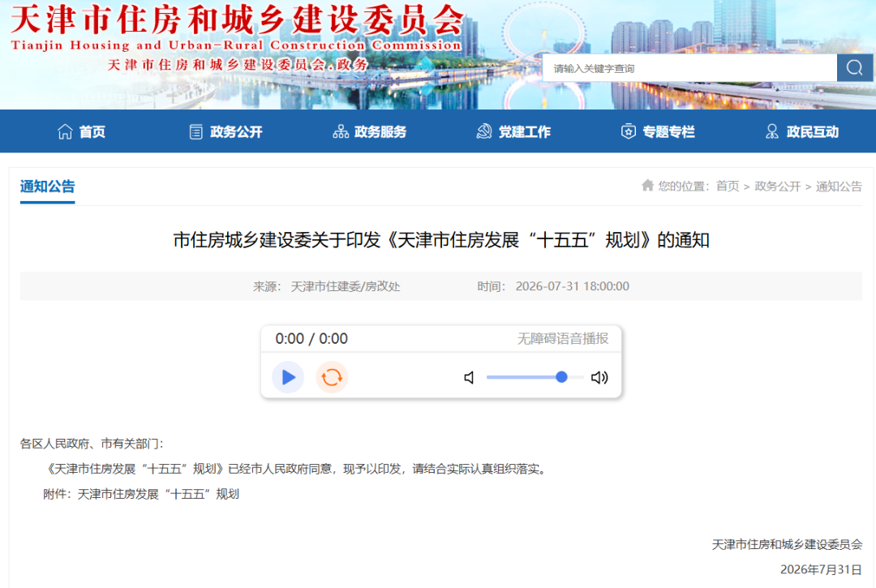Open 通知公告 breadcrumb link
Viewport: 876px width, 588px height.
(x=839, y=186)
